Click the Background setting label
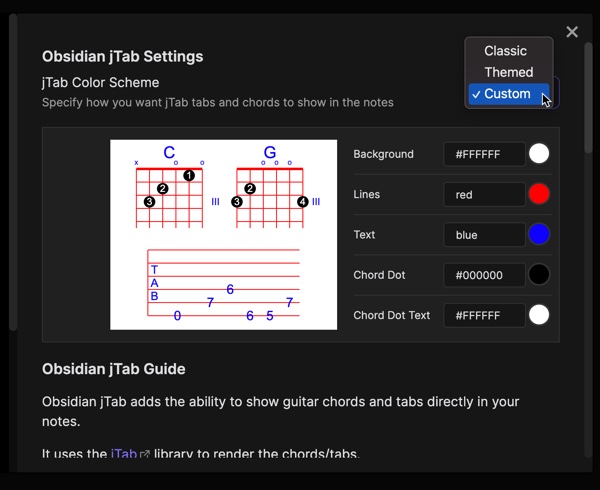This screenshot has width=600, height=490. 383,154
